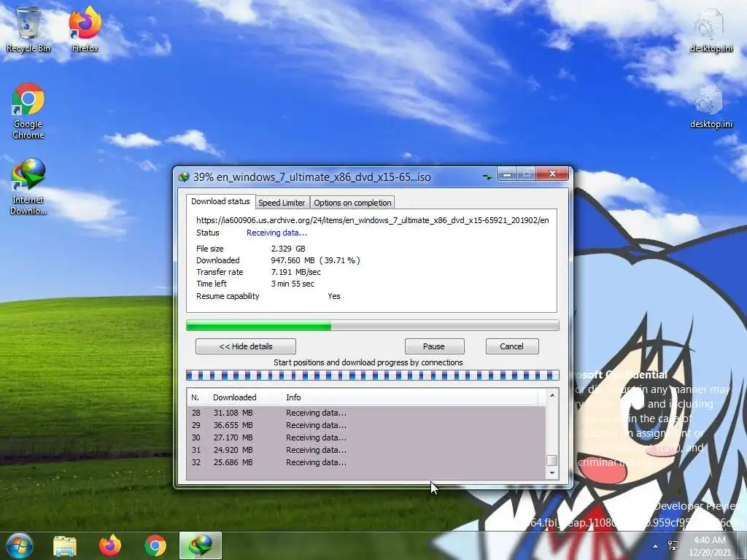
Task: Launch Firefox from the taskbar
Action: [110, 545]
